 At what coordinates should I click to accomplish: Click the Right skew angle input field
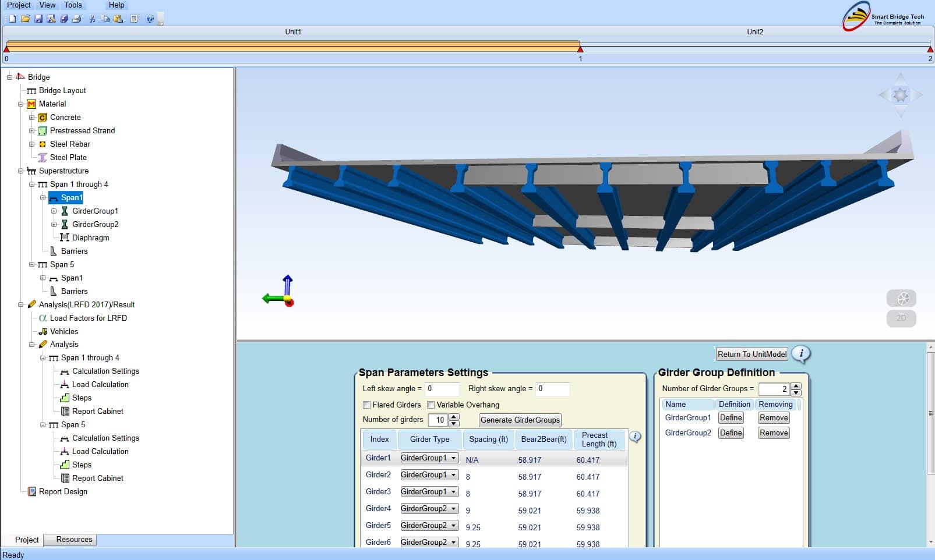pyautogui.click(x=552, y=389)
